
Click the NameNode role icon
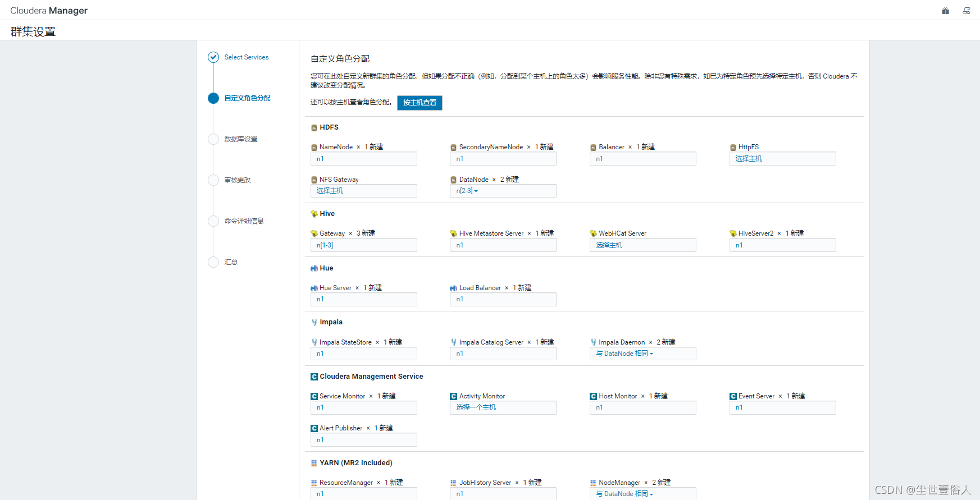point(314,148)
